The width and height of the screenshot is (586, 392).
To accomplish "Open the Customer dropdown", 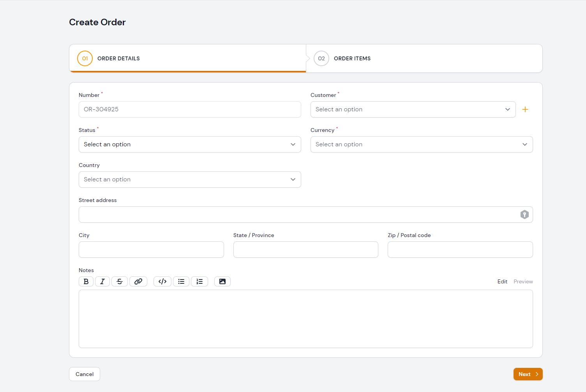I will [x=413, y=109].
